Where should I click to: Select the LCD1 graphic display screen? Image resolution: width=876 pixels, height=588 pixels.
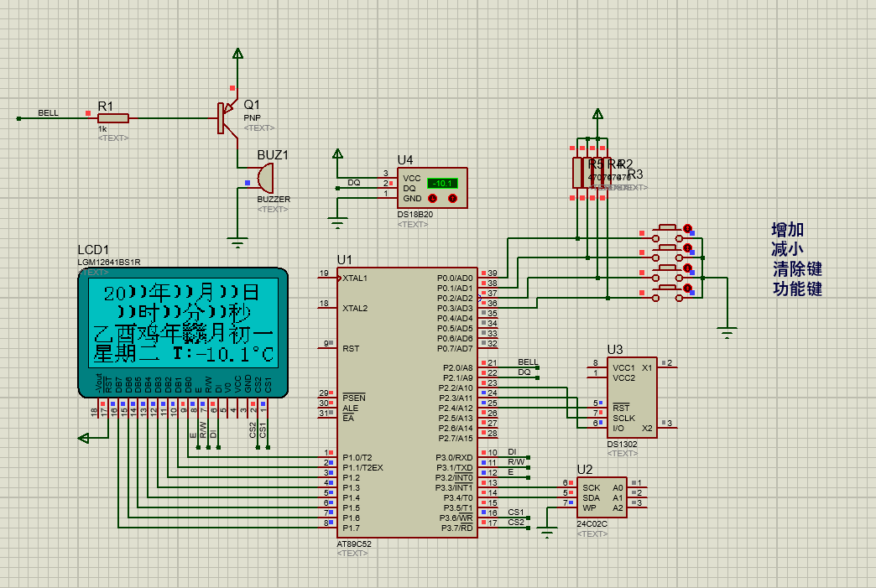pyautogui.click(x=183, y=323)
